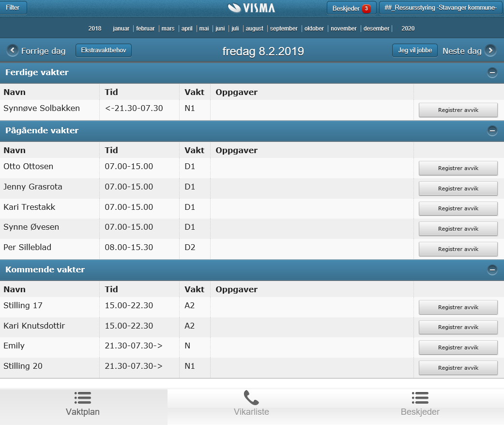Viewport: 504px width, 425px height.
Task: Collapse the Ferdige vakter section
Action: (x=492, y=73)
